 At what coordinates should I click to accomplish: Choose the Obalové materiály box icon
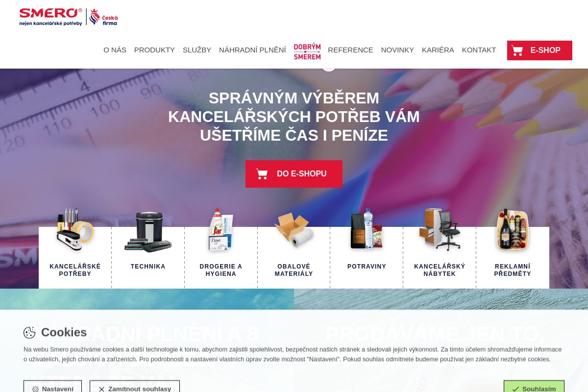294,230
